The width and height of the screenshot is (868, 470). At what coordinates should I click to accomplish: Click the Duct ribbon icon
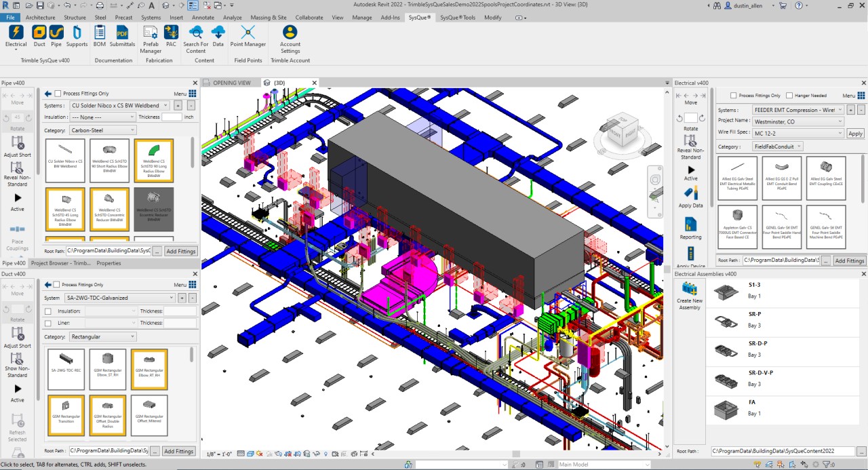[39, 33]
